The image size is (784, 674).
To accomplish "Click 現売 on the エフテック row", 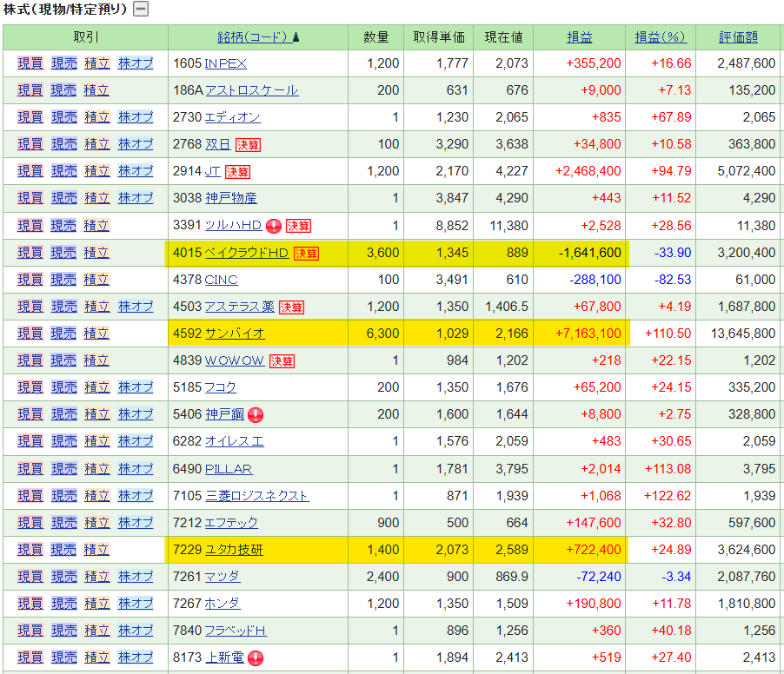I will [x=64, y=523].
